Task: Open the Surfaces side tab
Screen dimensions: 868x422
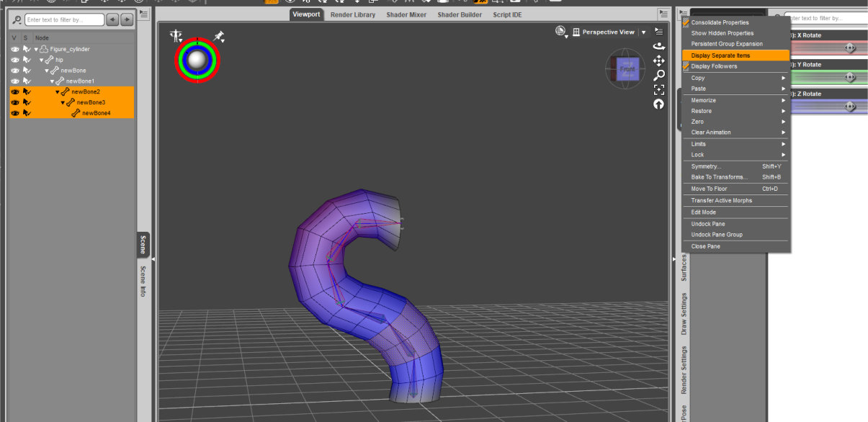Action: tap(684, 268)
